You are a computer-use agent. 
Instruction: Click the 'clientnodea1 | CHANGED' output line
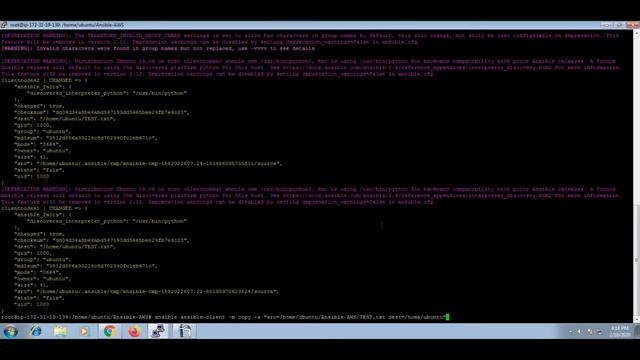tap(44, 208)
